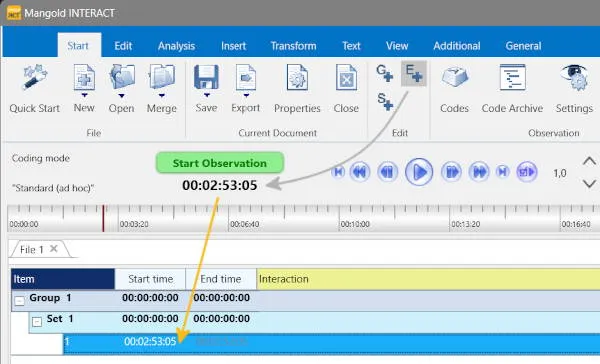Click the current timecode 00:02:53:05 display
The image size is (600, 364).
(220, 185)
